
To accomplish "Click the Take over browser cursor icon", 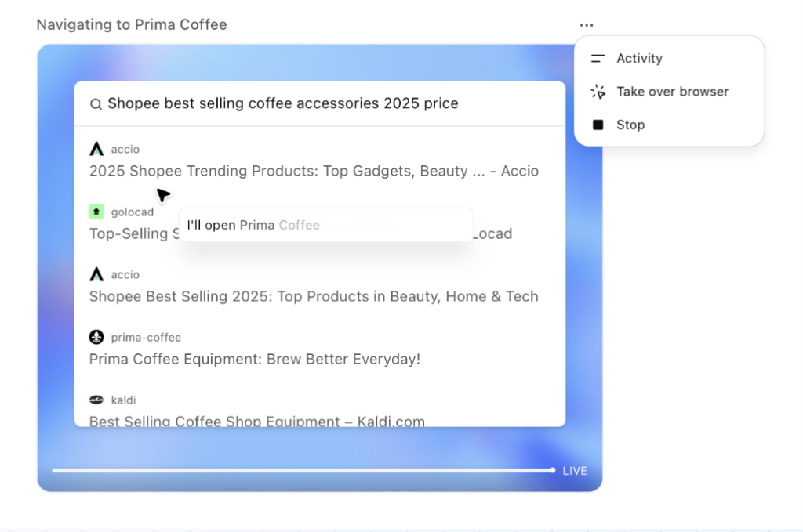I will 598,92.
